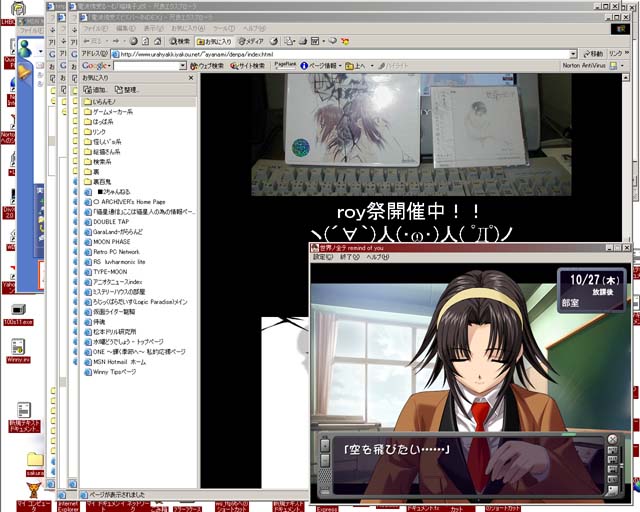Click the Mail toolbar icon
The width and height of the screenshot is (640, 512).
click(x=289, y=41)
